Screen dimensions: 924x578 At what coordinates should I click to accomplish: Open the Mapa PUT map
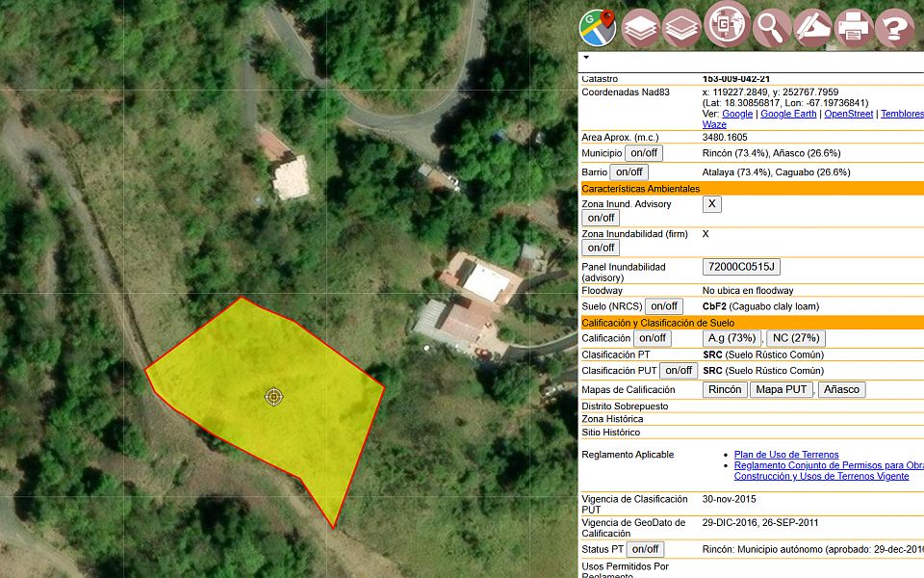click(781, 390)
